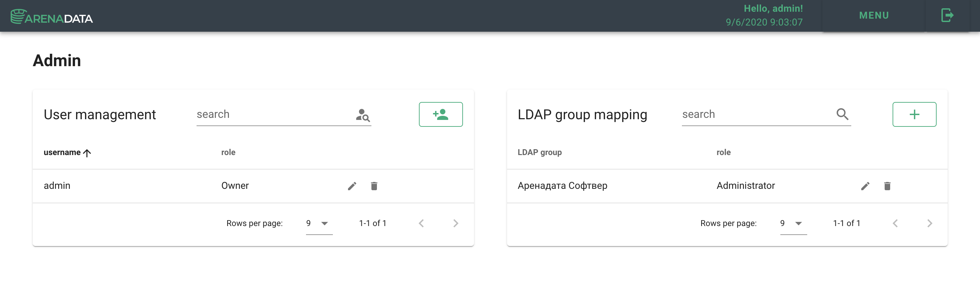980x286 pixels.
Task: Select the Аренадата Софтвер group cell
Action: pos(562,186)
